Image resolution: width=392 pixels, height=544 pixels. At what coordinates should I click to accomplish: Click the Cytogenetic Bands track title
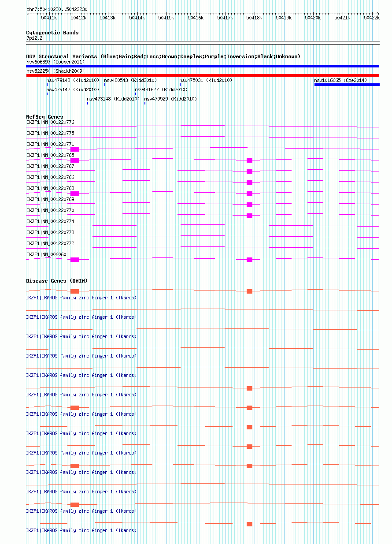tap(52, 33)
